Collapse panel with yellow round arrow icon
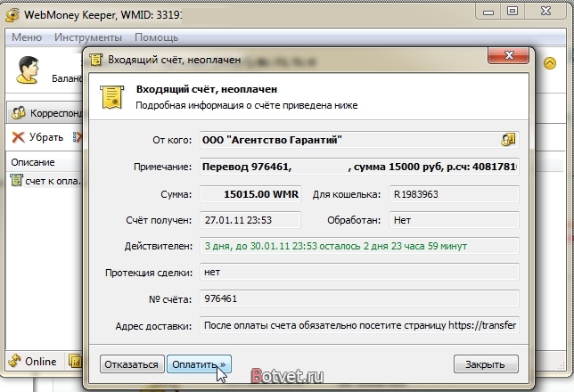Image resolution: width=574 pixels, height=392 pixels. coord(549,63)
